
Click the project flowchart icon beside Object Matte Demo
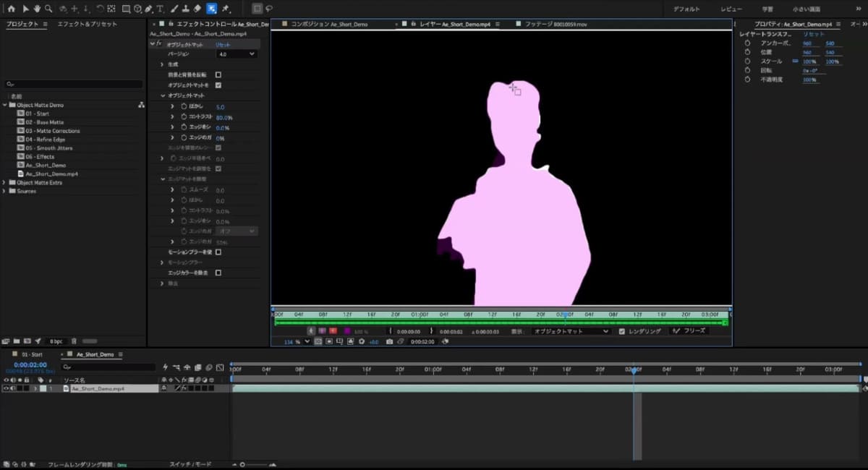(141, 105)
